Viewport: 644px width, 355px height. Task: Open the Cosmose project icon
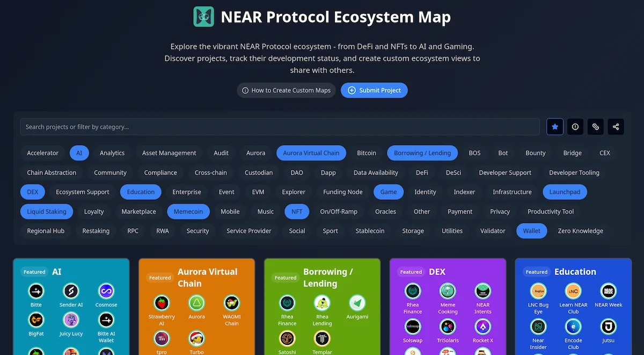[x=106, y=292]
